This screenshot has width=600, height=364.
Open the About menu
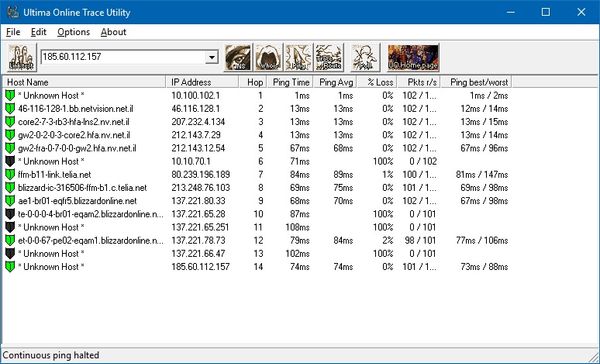113,32
